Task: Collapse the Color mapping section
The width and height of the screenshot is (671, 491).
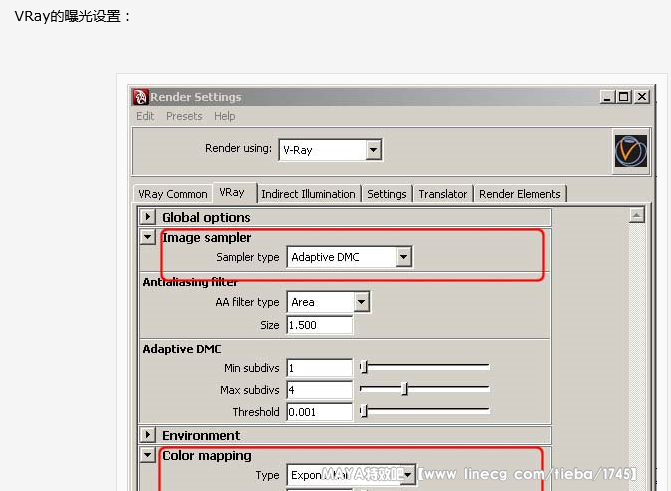Action: pyautogui.click(x=148, y=456)
